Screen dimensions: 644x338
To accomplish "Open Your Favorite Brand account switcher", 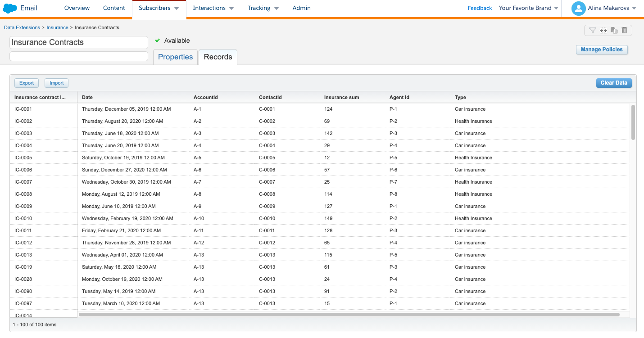I will pyautogui.click(x=528, y=8).
